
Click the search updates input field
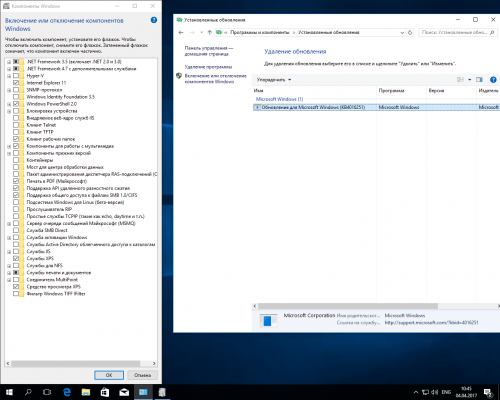[454, 32]
